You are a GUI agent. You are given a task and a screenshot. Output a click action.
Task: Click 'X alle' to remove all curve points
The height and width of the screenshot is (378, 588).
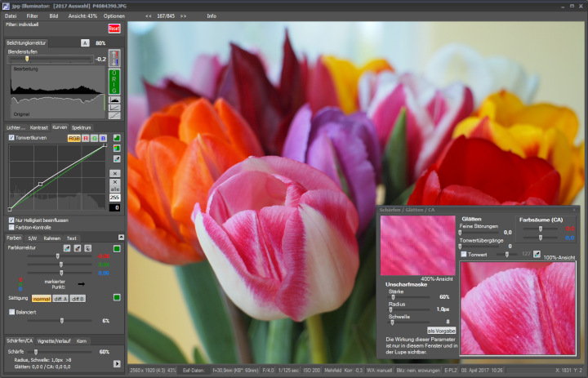[115, 185]
